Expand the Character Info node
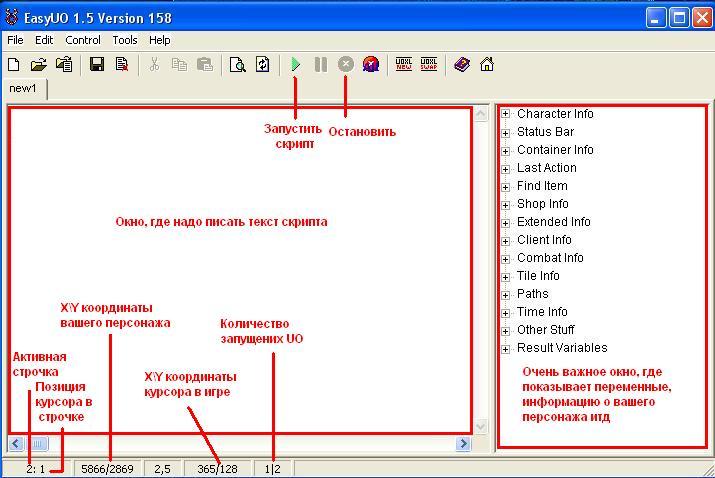The height and width of the screenshot is (478, 715). (x=505, y=114)
